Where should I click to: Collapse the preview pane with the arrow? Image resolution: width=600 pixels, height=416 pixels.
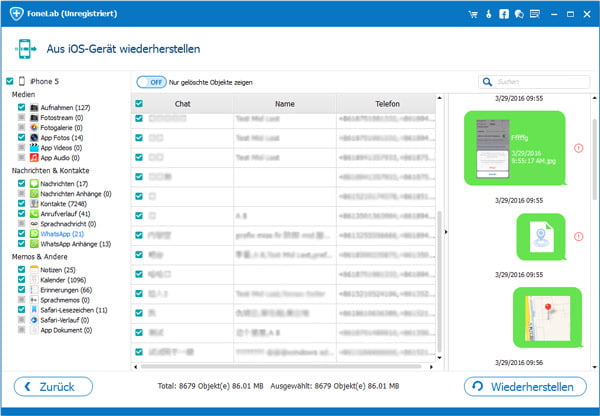click(x=445, y=231)
